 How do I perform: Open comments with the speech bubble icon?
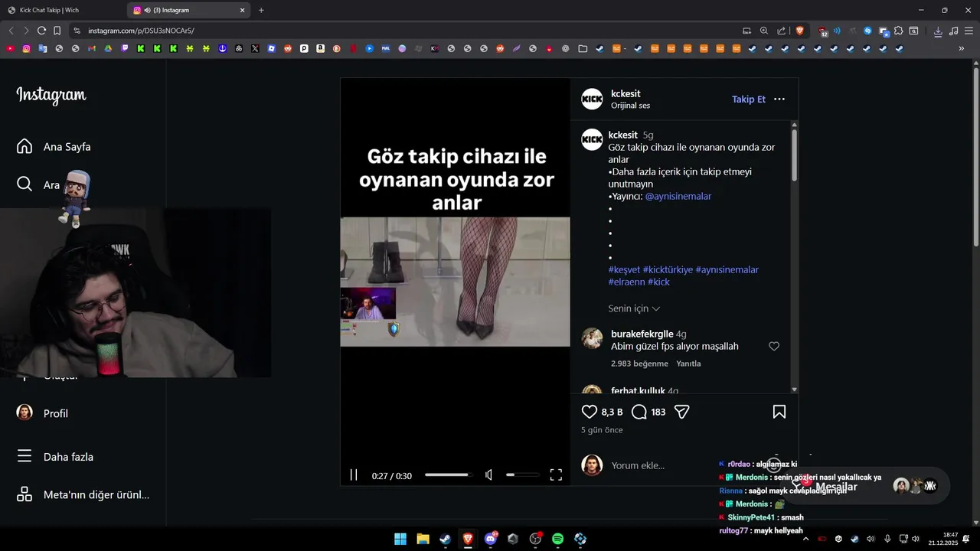coord(639,412)
